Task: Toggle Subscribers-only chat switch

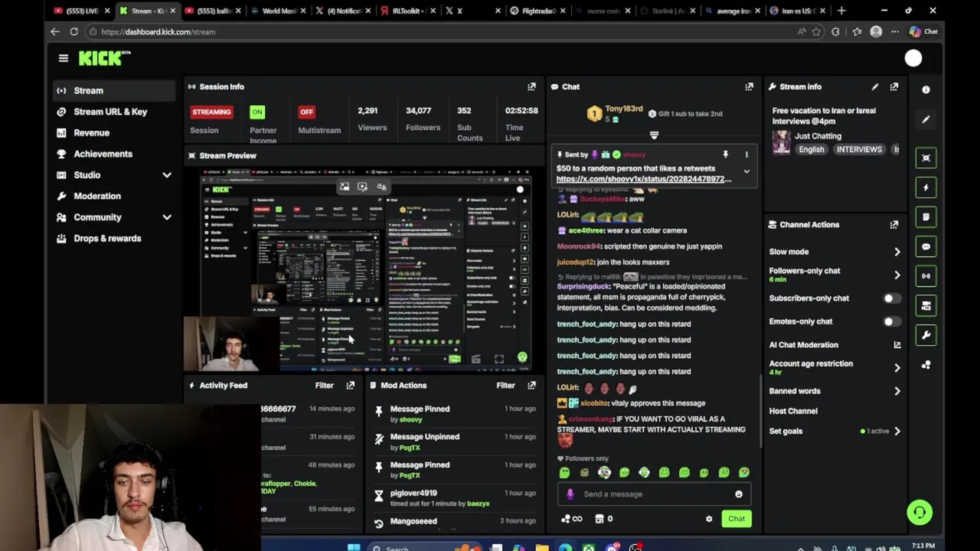Action: tap(891, 298)
